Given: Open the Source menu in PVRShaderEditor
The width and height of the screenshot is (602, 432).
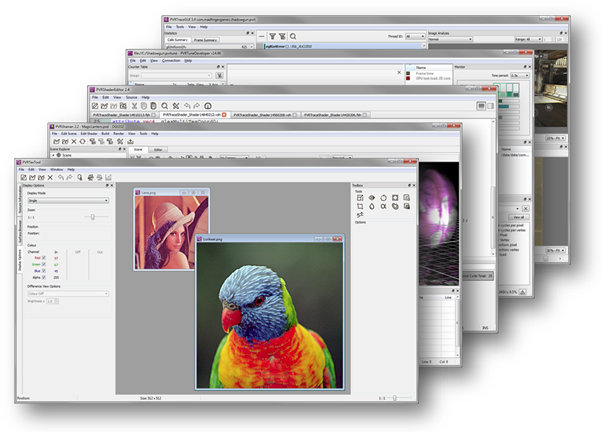Looking at the screenshot, I should pyautogui.click(x=131, y=97).
